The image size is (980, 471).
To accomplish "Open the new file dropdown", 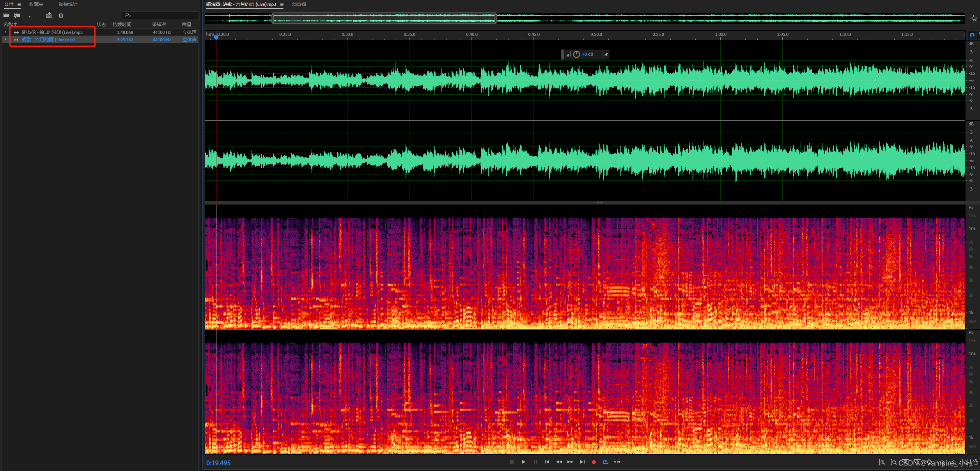I will (27, 15).
